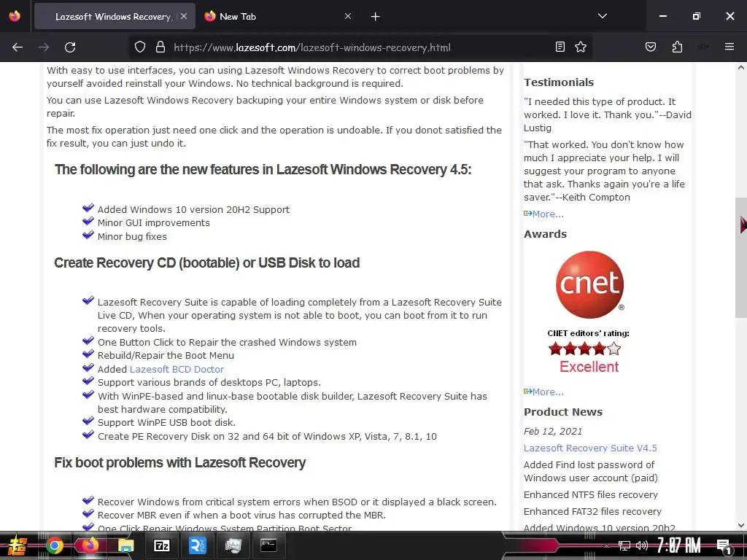
Task: Open File Explorer from taskbar
Action: [x=125, y=545]
